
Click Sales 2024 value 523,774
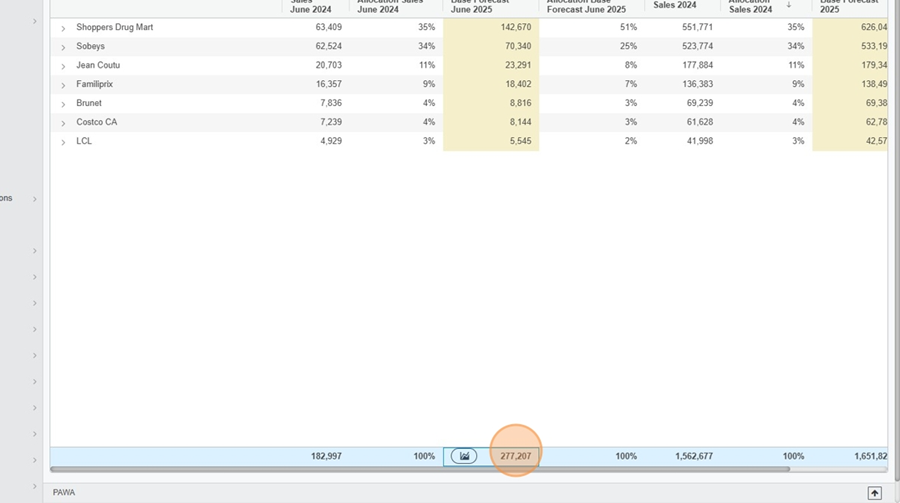(x=697, y=46)
